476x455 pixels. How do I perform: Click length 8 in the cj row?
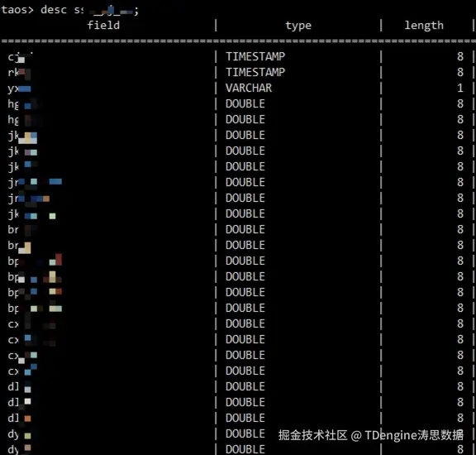(x=460, y=56)
